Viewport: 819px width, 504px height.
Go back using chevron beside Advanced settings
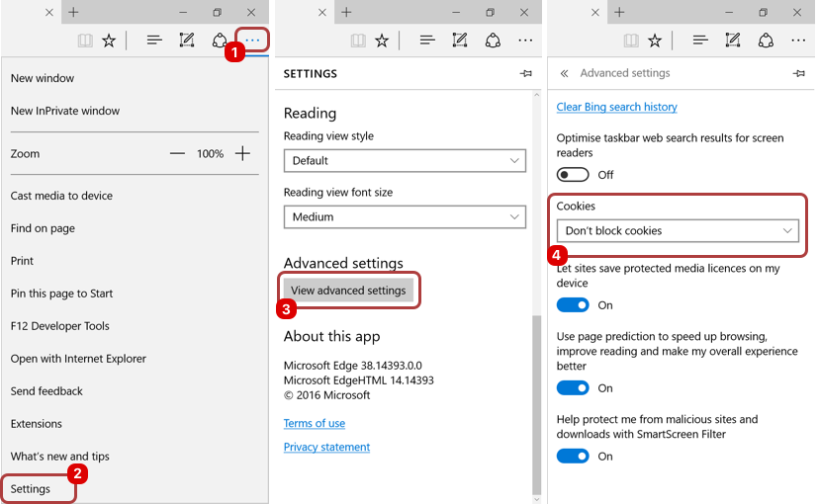click(564, 74)
